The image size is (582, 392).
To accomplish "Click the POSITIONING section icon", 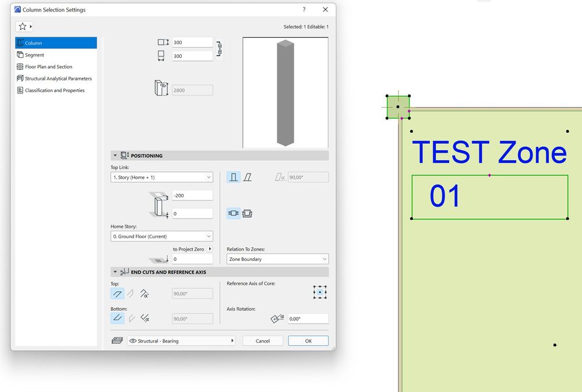I will click(x=125, y=156).
